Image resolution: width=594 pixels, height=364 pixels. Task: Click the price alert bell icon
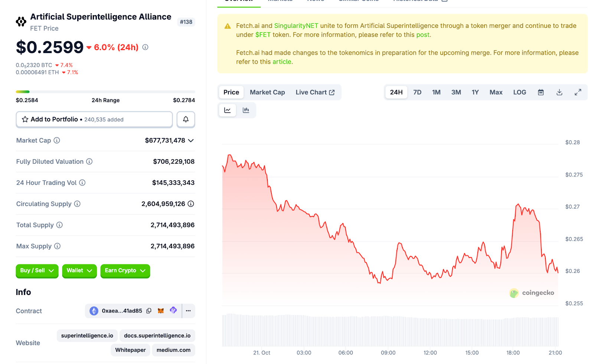[186, 119]
